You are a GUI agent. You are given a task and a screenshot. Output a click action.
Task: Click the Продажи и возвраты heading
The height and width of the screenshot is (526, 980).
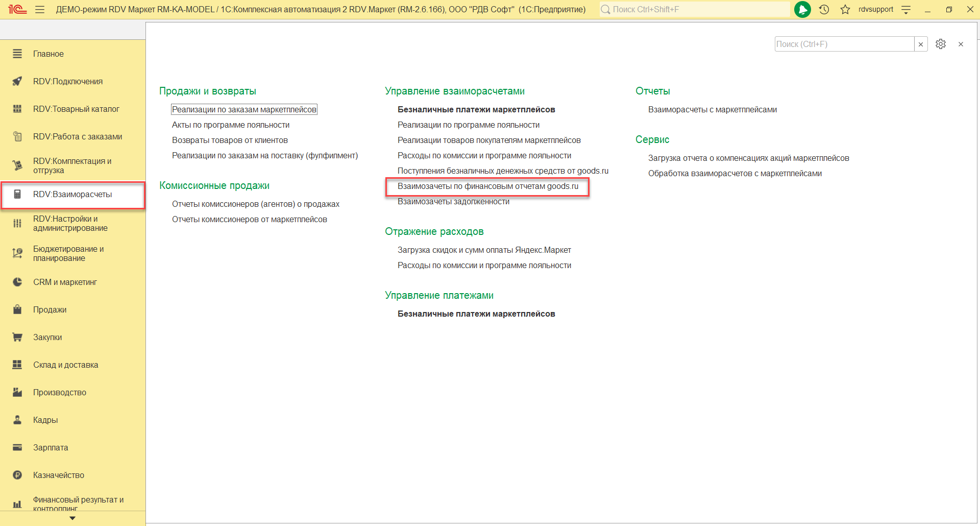tap(208, 91)
